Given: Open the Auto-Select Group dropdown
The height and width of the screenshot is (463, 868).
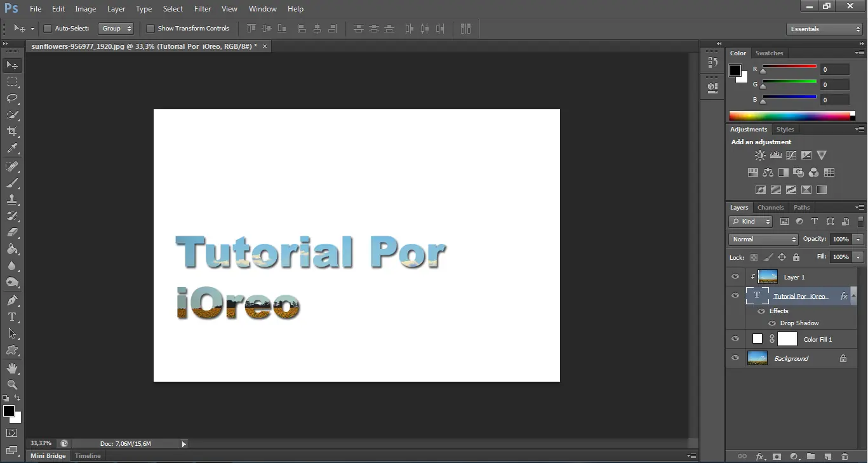Looking at the screenshot, I should pos(116,29).
